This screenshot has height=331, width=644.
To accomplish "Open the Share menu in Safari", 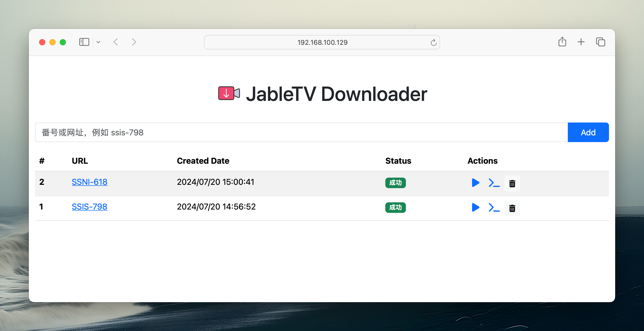I will [562, 42].
